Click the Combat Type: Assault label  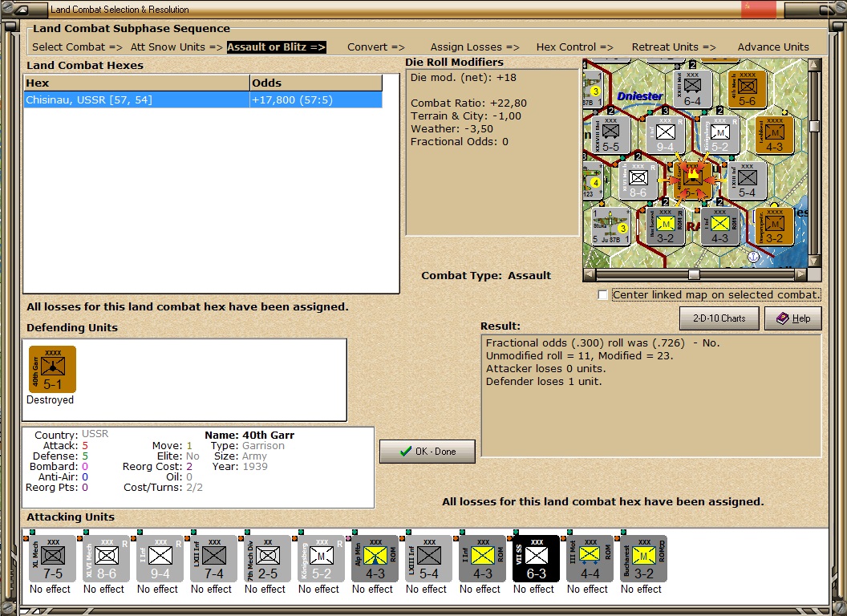click(x=486, y=276)
